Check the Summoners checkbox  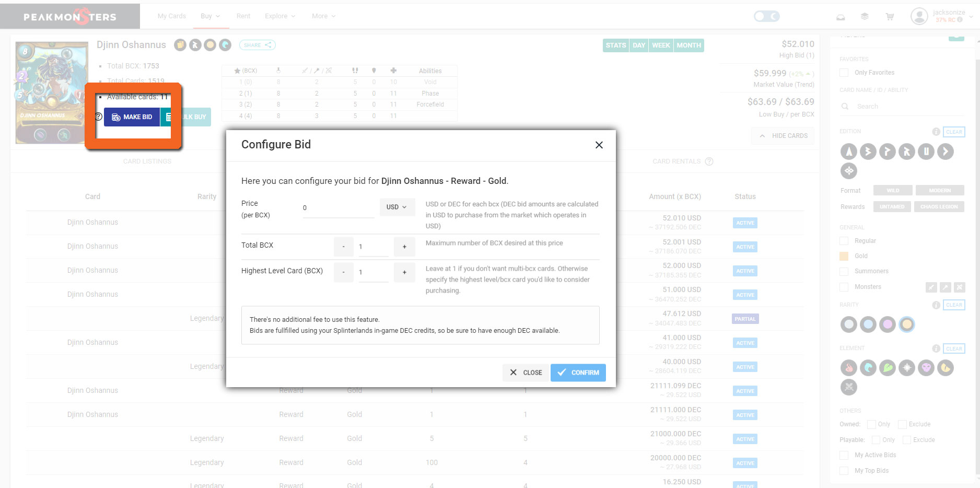pos(844,271)
